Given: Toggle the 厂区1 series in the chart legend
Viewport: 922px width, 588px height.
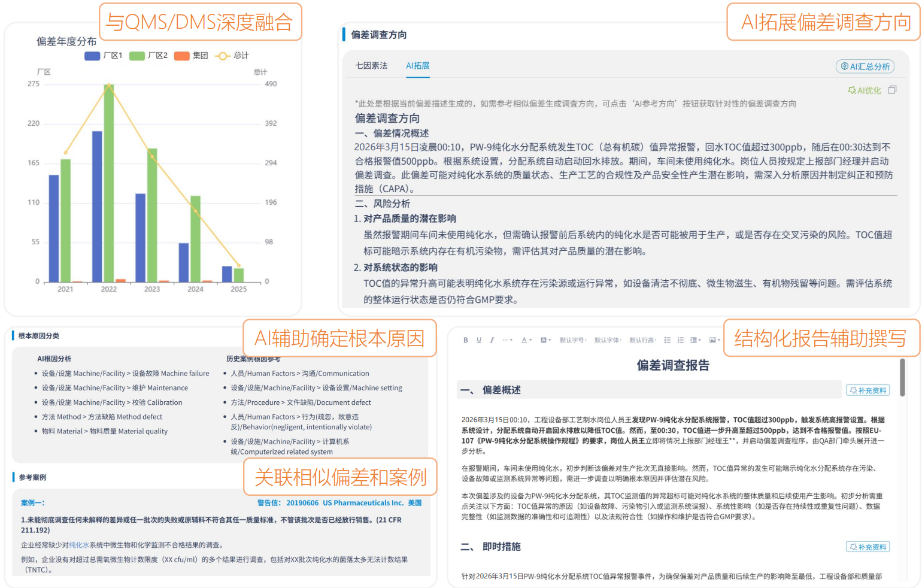Looking at the screenshot, I should 104,56.
